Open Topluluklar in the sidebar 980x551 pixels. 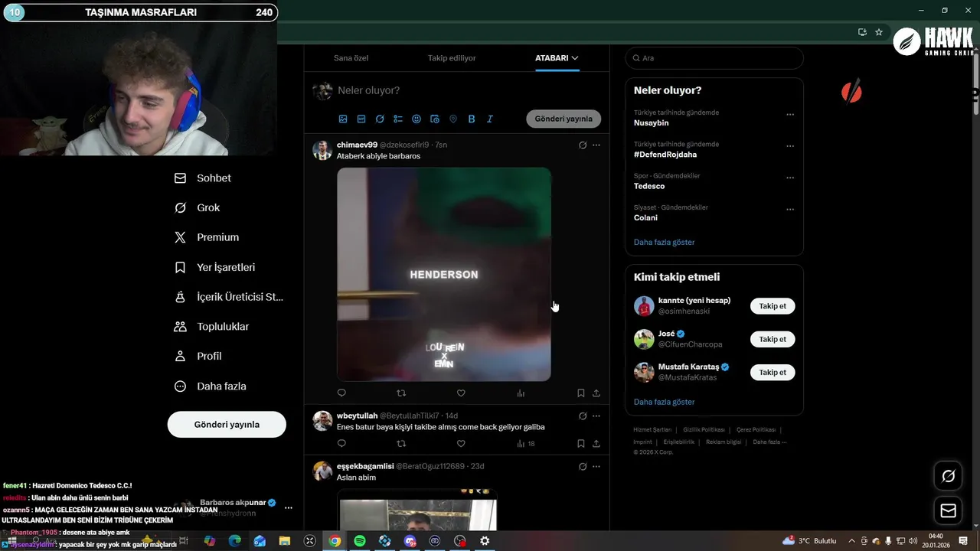pos(211,327)
